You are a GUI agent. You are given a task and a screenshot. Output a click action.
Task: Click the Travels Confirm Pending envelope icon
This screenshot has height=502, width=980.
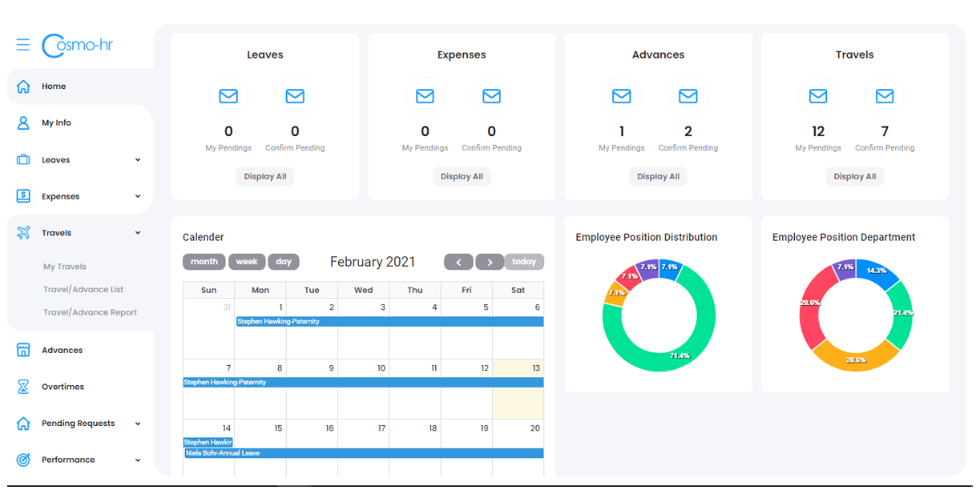pyautogui.click(x=885, y=96)
